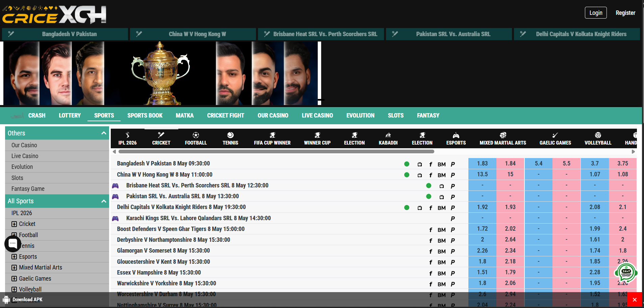The width and height of the screenshot is (644, 308).
Task: Open Fantasy Game in the sidebar
Action: tap(57, 189)
